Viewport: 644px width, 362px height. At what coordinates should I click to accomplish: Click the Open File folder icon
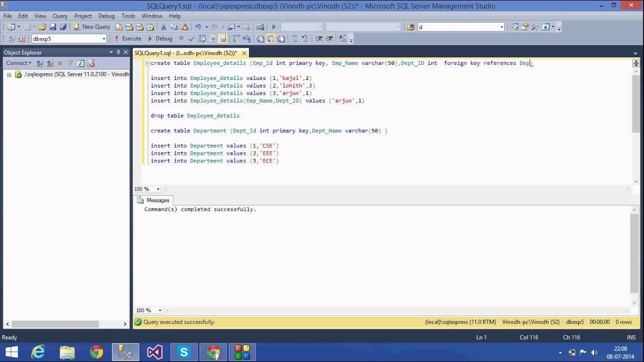42,27
